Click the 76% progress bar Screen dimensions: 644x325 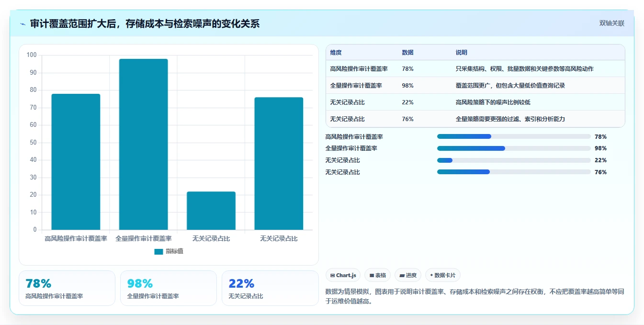click(514, 172)
